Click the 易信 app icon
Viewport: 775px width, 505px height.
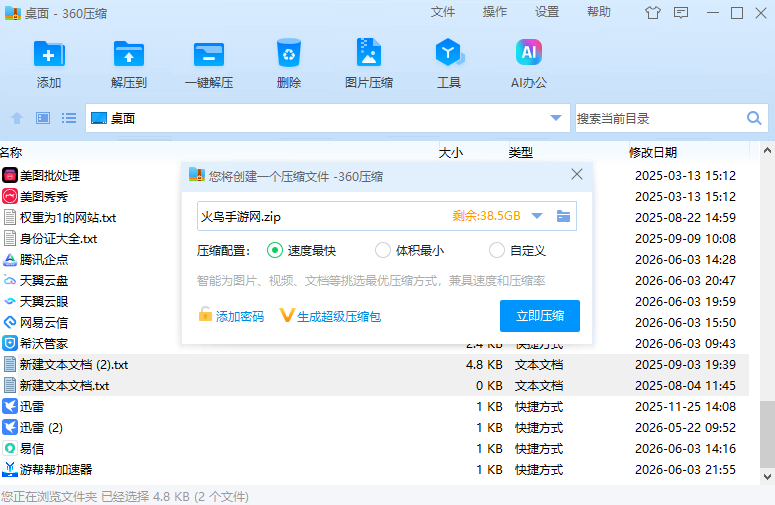coord(10,449)
